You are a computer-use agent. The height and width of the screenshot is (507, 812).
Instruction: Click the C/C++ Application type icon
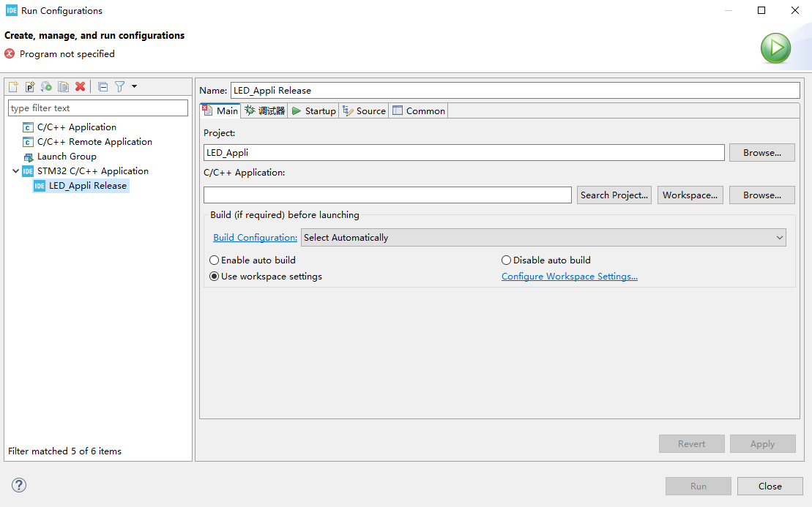coord(28,127)
